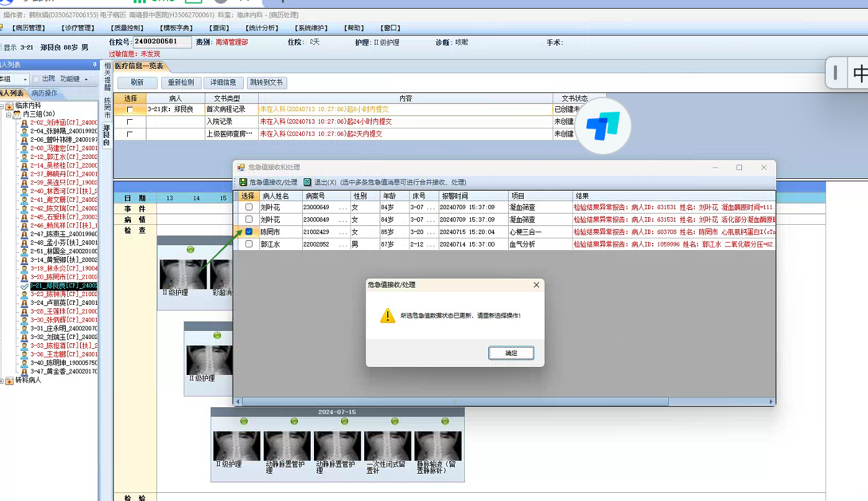
Task: Uncheck the 陈罔市 critical value checkbox
Action: coord(249,232)
